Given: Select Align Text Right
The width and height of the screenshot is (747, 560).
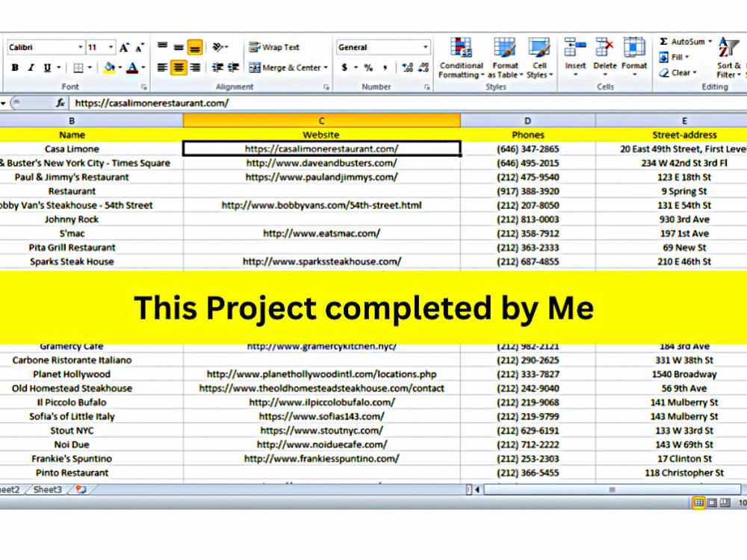Looking at the screenshot, I should pyautogui.click(x=195, y=68).
